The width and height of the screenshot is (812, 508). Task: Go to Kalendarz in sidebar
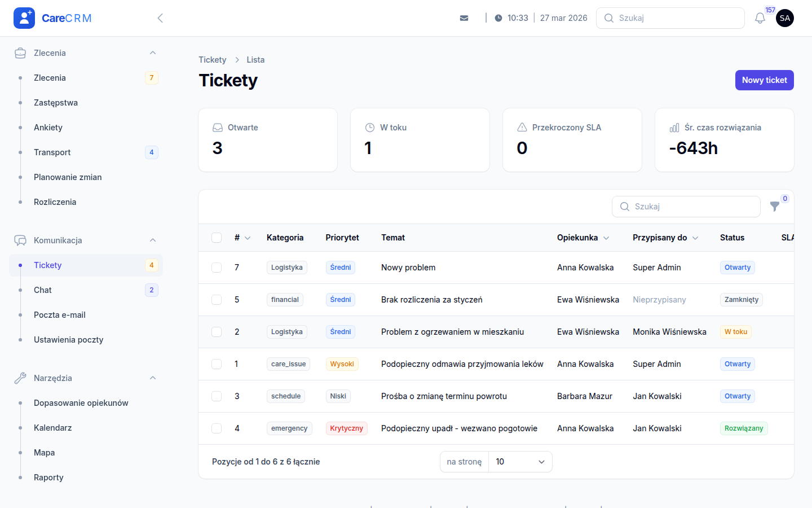53,428
